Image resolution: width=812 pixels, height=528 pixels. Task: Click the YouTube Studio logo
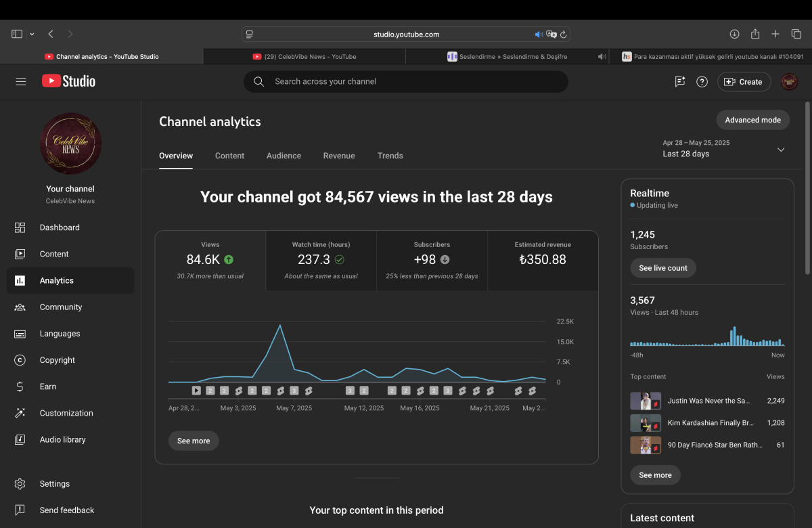(x=68, y=81)
